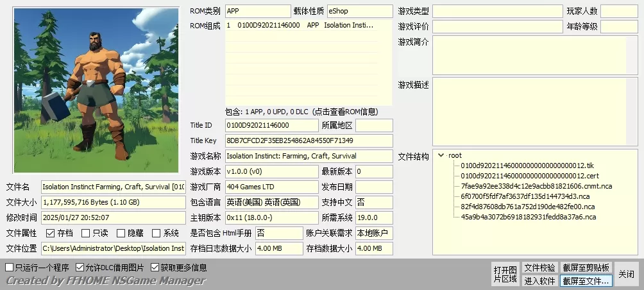Viewport: 644px width, 290px height.
Task: Check the 隐藏 hidden attribute checkbox
Action: coord(121,233)
